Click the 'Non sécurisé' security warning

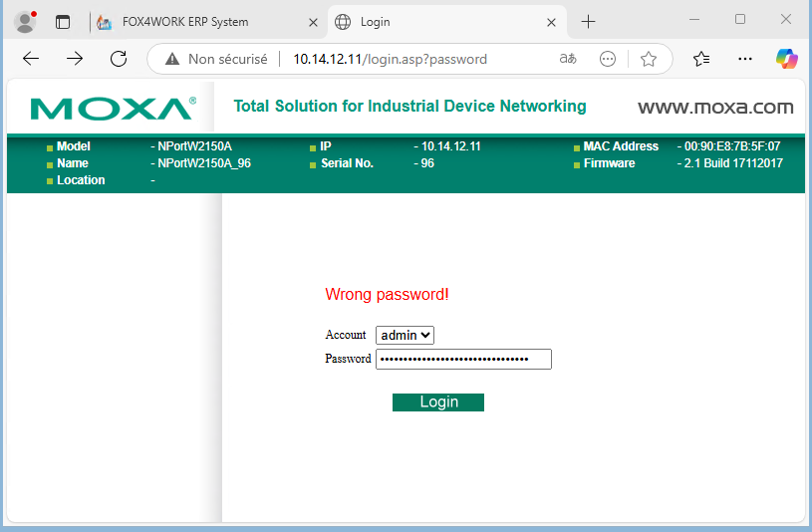click(216, 59)
